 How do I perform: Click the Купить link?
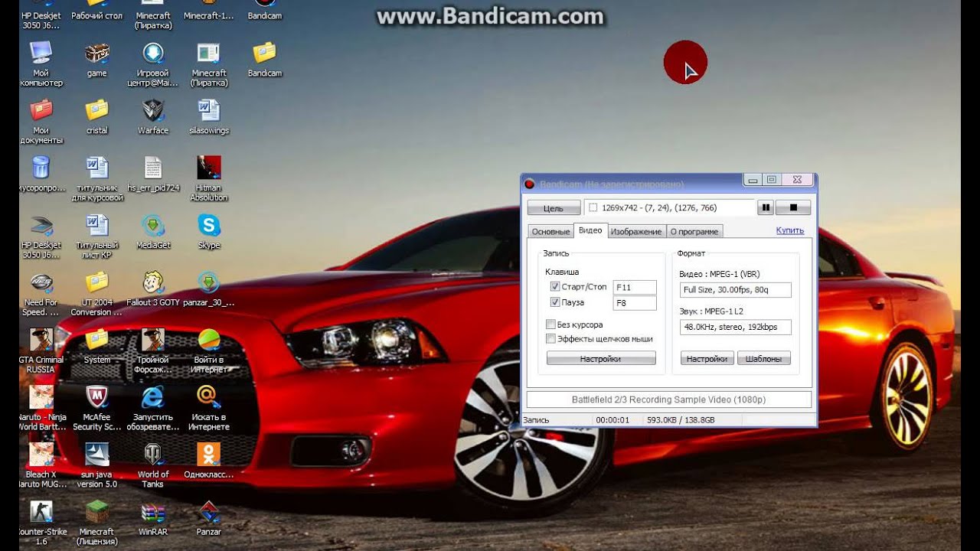tap(790, 230)
